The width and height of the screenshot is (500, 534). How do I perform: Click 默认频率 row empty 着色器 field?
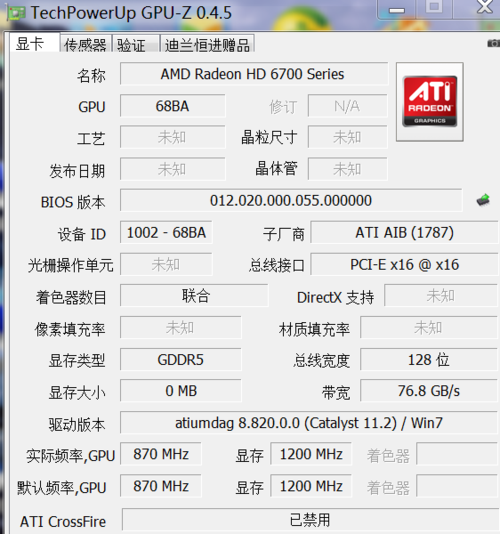[x=457, y=486]
